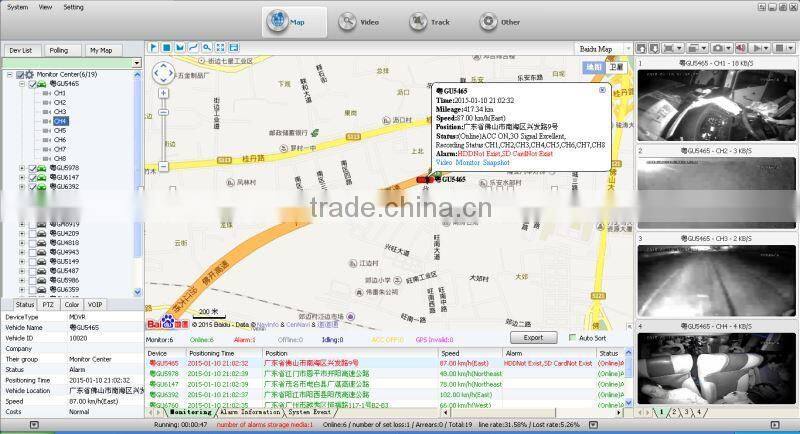
Task: Uncheck vehicle GU5978 checkbox
Action: coord(32,168)
